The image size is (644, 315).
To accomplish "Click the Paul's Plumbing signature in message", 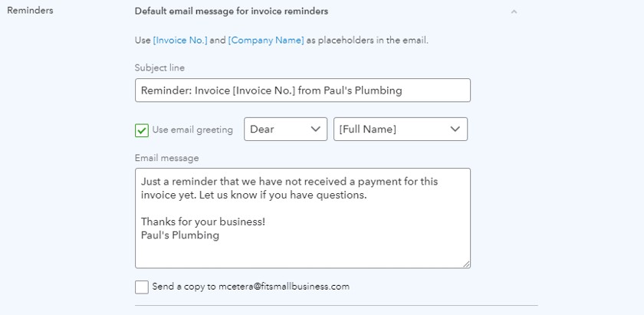I will pos(180,235).
